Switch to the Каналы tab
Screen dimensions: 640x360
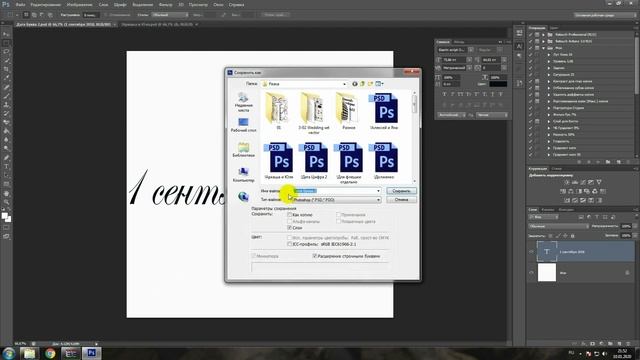click(548, 209)
